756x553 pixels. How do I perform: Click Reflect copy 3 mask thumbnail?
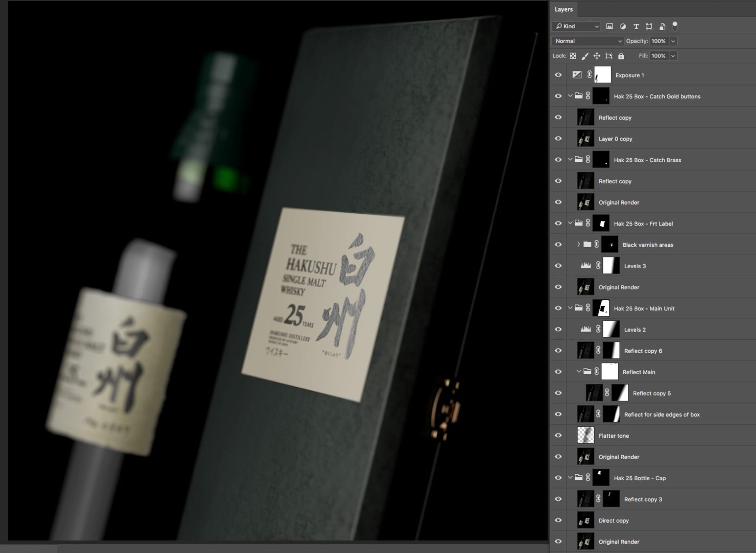(611, 499)
